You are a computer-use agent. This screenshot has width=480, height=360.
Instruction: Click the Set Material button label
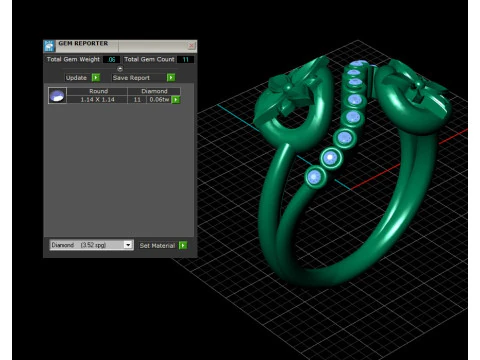157,246
